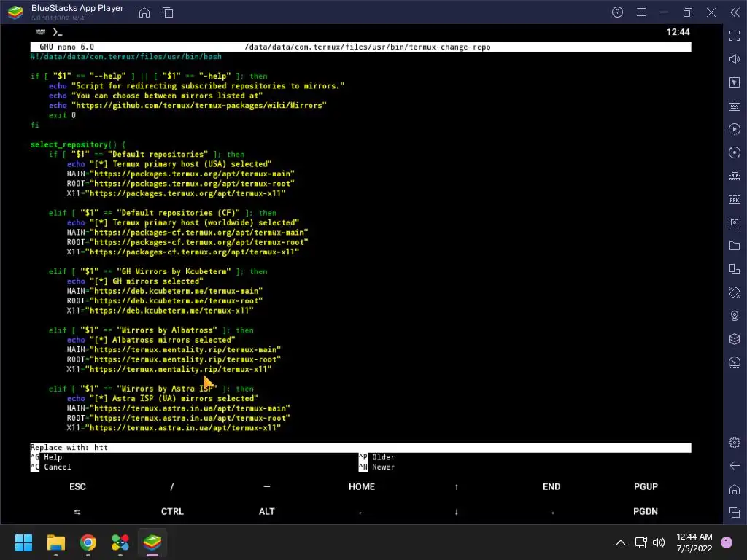Open the media folder icon in sidebar

(735, 246)
